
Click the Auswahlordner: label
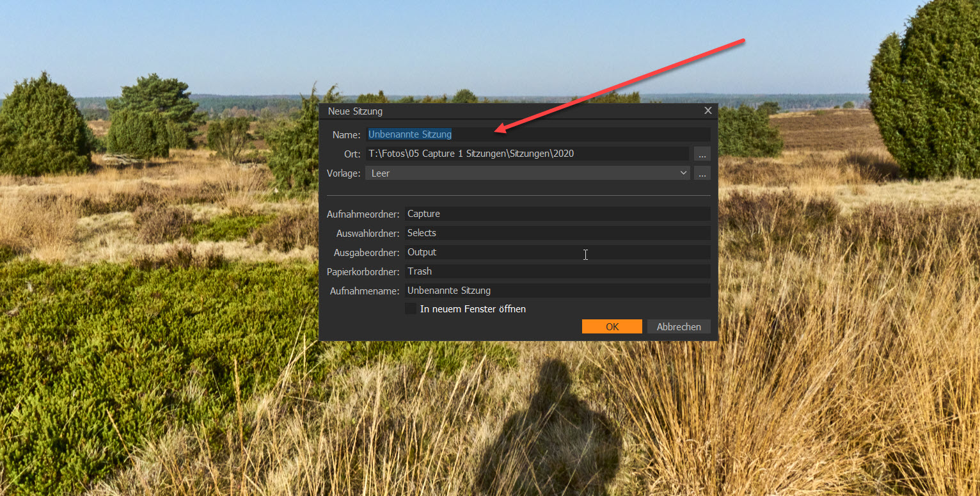coord(368,233)
